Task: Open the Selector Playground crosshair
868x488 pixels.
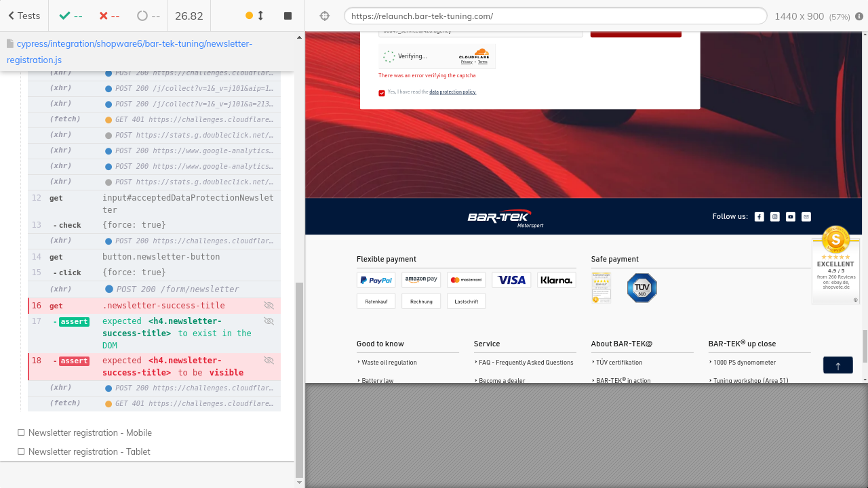Action: [x=325, y=16]
